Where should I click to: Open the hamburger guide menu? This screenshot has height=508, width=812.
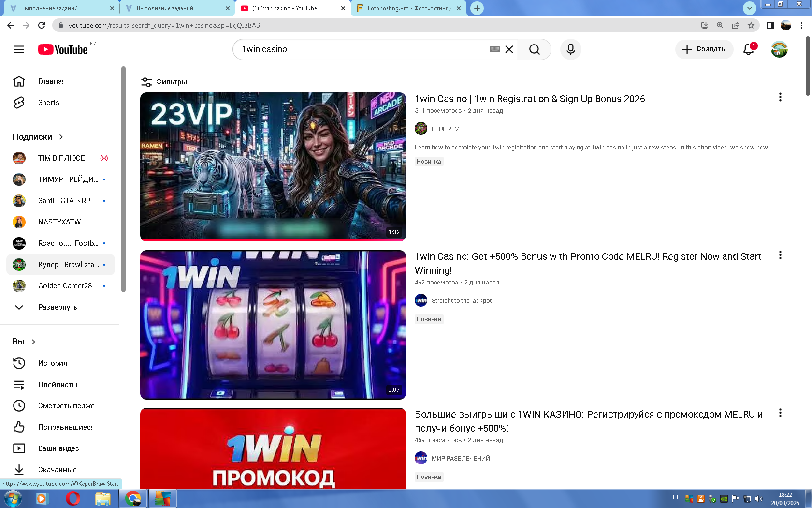tap(19, 49)
